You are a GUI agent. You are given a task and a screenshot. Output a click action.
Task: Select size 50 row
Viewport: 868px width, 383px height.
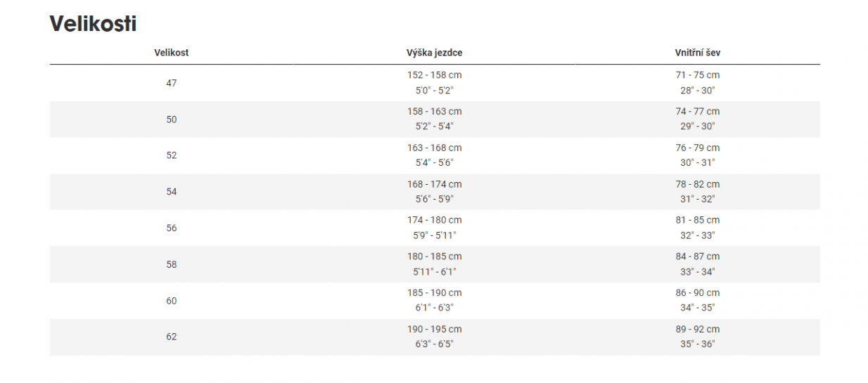tap(172, 119)
